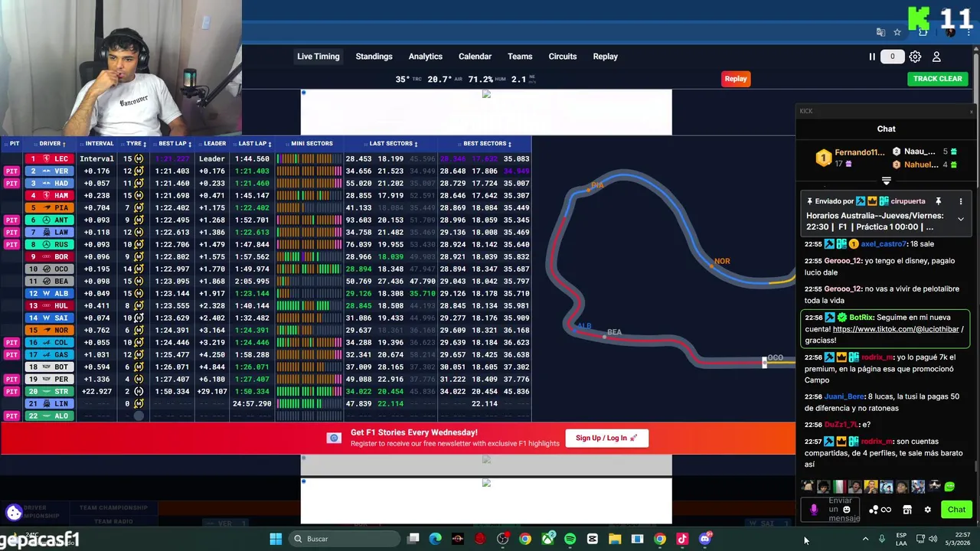Click the PIT badge beside ALO
The width and height of the screenshot is (980, 551).
(11, 416)
